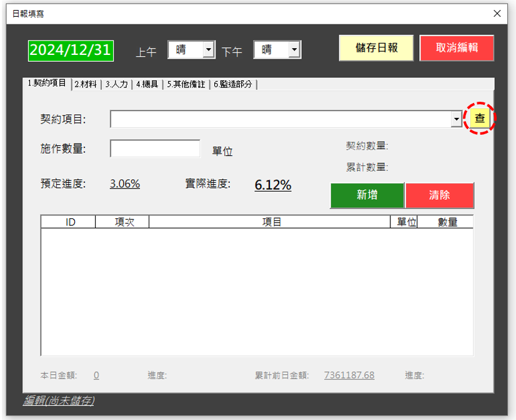Click the 實際進度: label

207,183
